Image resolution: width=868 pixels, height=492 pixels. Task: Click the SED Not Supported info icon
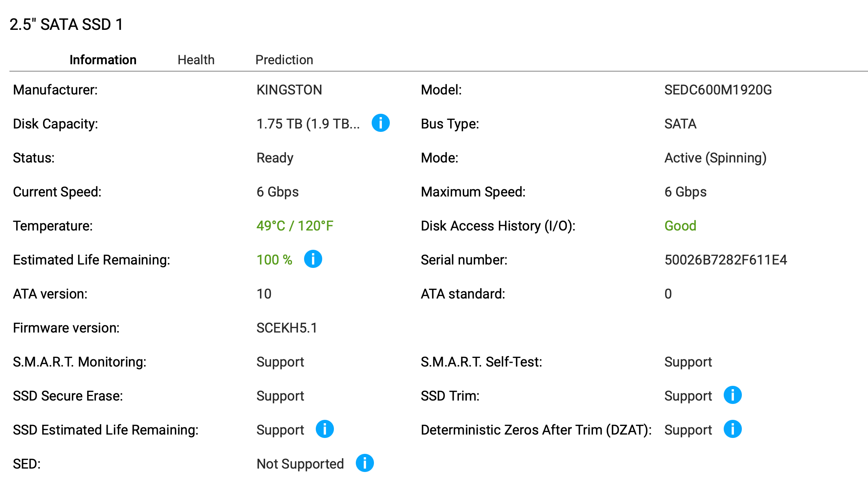(x=364, y=463)
